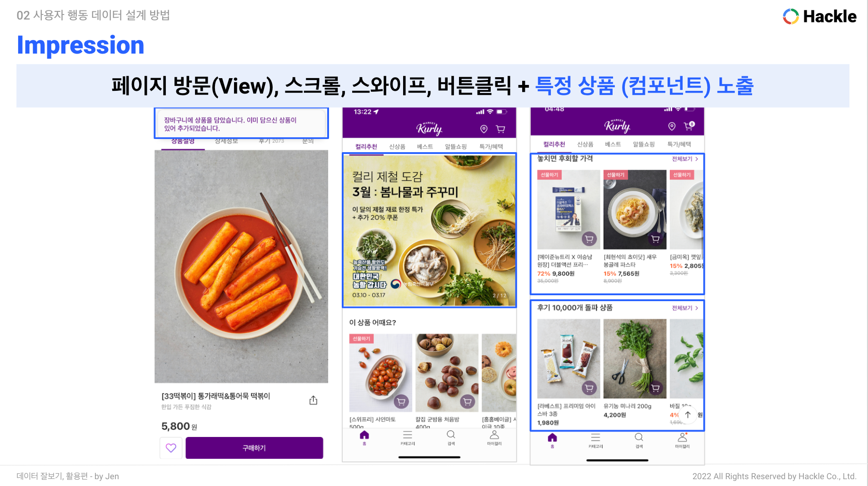This screenshot has width=868, height=486.
Task: Open 전체보기 for 놓치면 후회할 가격
Action: pos(685,159)
